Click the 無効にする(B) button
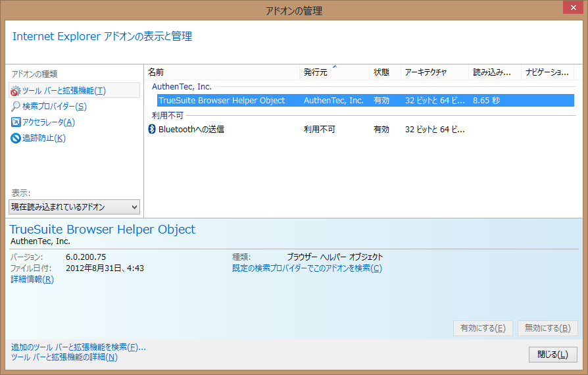Screen dimensions: 588x375 pyautogui.click(x=547, y=328)
